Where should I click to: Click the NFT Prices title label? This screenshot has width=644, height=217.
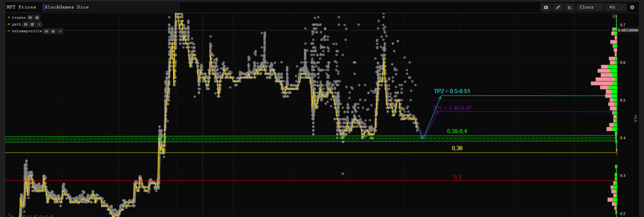tap(21, 7)
